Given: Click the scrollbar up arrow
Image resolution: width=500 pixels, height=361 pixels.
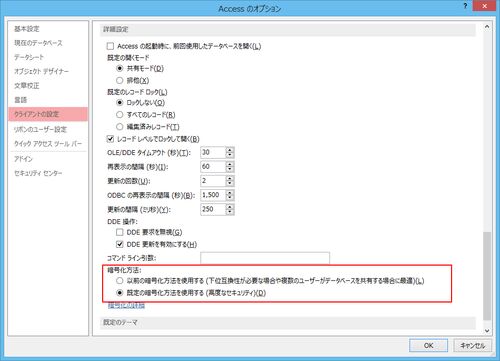Looking at the screenshot, I should point(487,27).
